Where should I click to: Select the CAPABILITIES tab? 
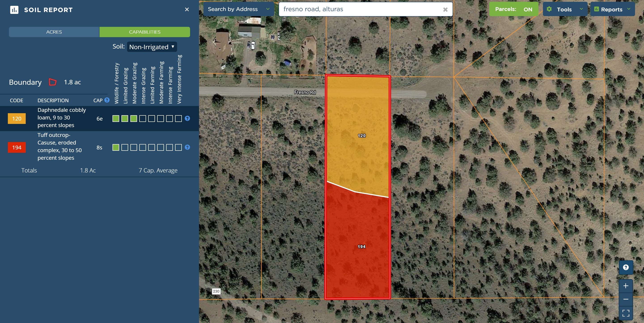tap(145, 32)
